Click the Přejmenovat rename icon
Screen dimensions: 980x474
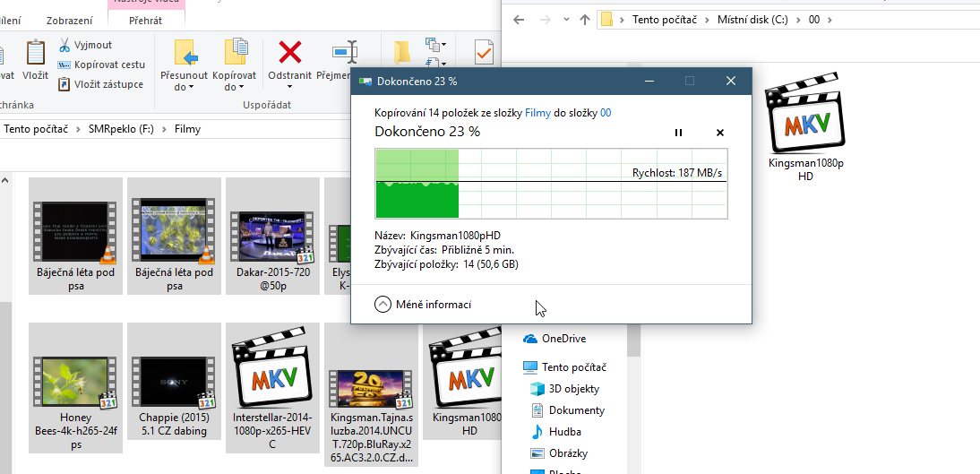[344, 53]
